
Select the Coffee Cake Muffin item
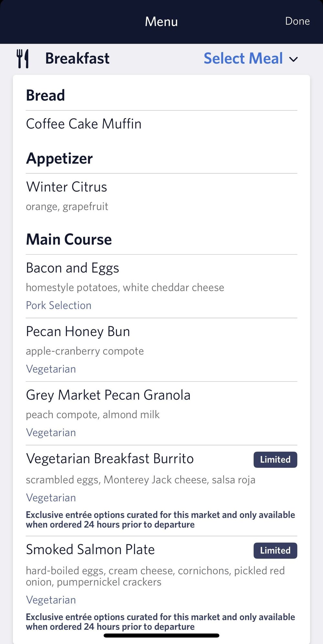point(84,124)
